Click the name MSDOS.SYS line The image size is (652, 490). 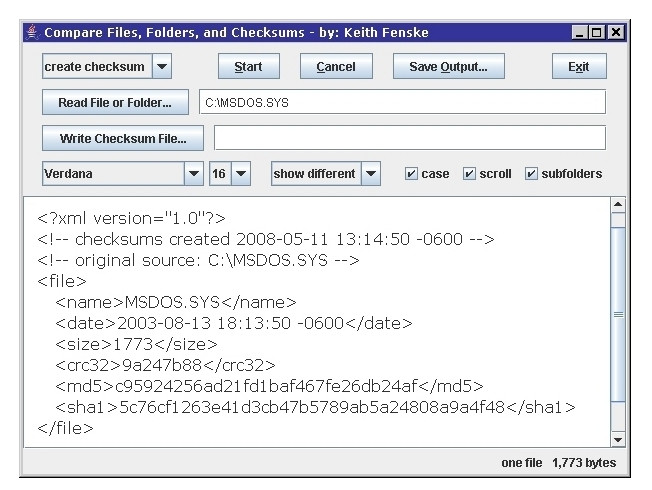pyautogui.click(x=175, y=302)
